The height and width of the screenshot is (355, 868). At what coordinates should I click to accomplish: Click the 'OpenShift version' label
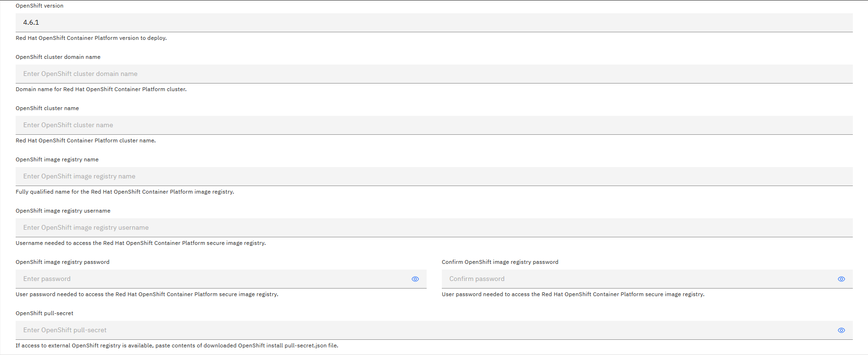coord(39,6)
